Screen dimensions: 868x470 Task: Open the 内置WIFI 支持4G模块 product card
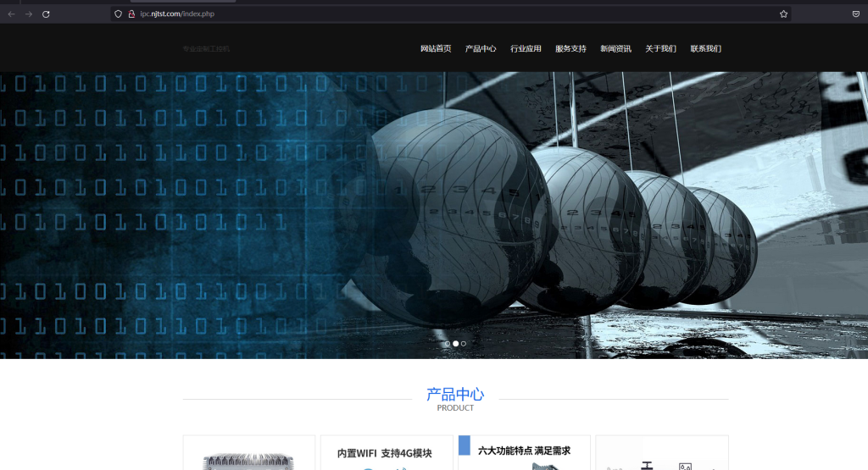click(386, 453)
